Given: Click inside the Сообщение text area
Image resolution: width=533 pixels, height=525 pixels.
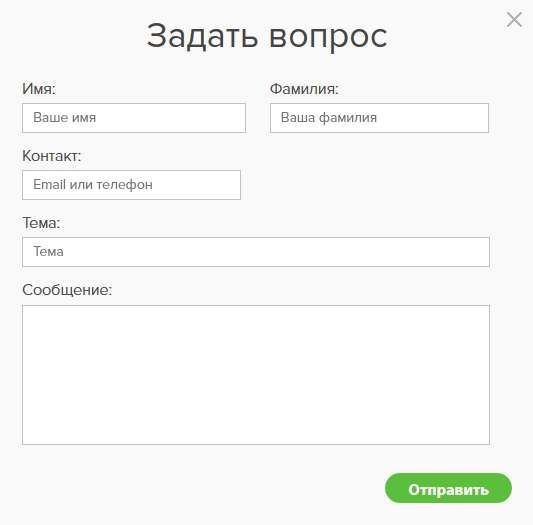Looking at the screenshot, I should [x=256, y=375].
